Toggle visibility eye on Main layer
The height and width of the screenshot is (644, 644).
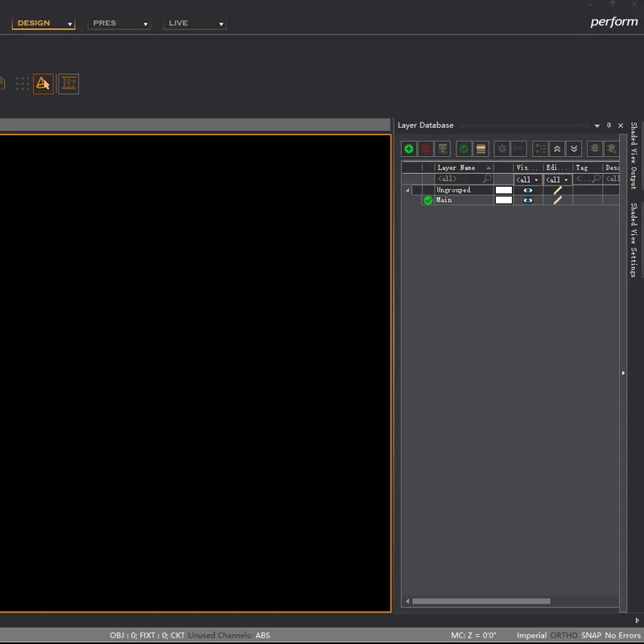527,200
